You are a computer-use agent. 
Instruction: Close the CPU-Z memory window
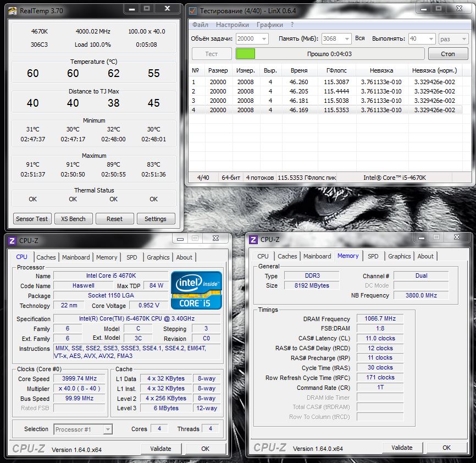[x=457, y=238]
